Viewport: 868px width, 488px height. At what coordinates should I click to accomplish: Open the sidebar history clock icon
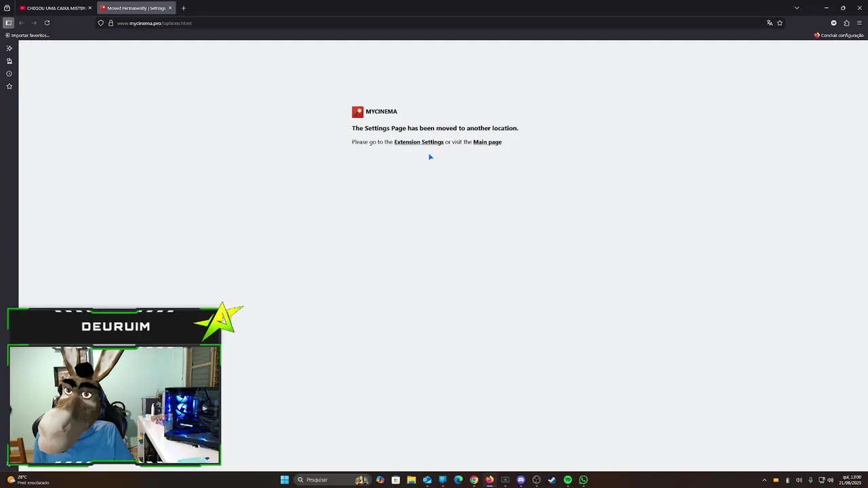tap(9, 74)
